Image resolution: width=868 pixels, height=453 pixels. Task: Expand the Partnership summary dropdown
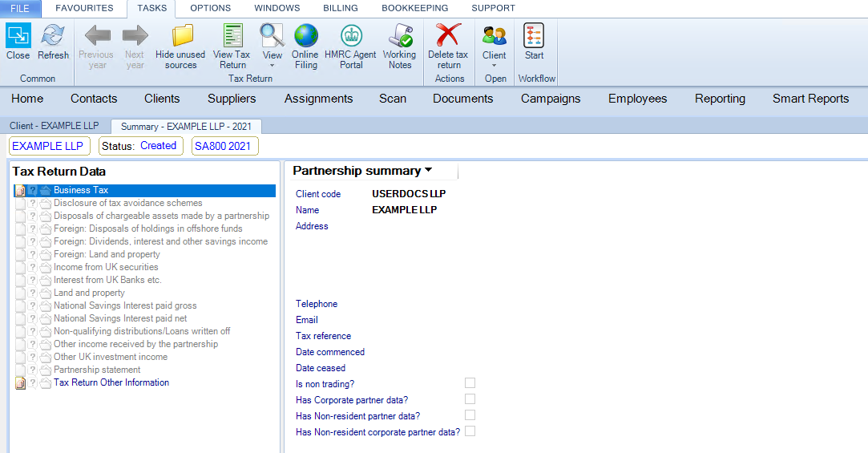coord(429,171)
